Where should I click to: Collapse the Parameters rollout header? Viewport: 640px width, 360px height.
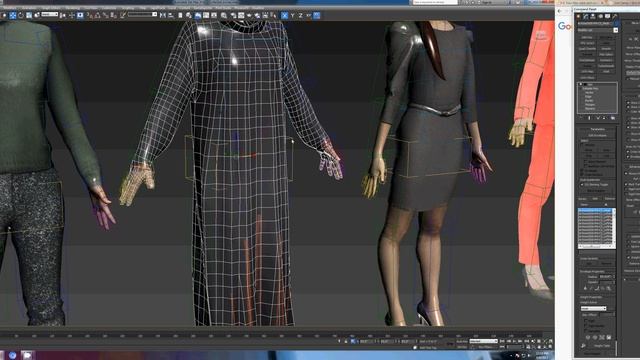pos(598,129)
